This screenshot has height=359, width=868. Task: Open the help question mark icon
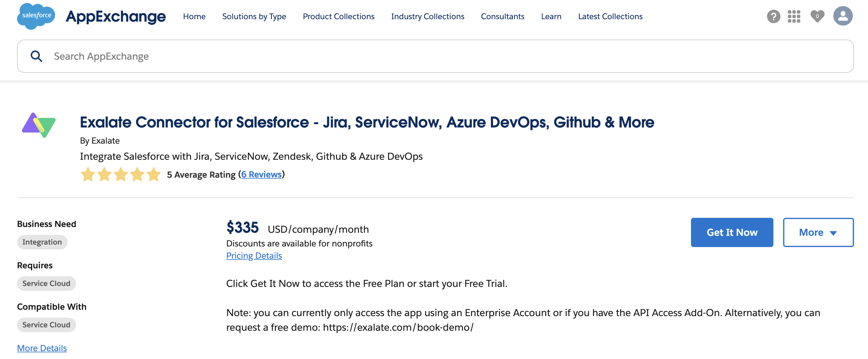click(773, 16)
